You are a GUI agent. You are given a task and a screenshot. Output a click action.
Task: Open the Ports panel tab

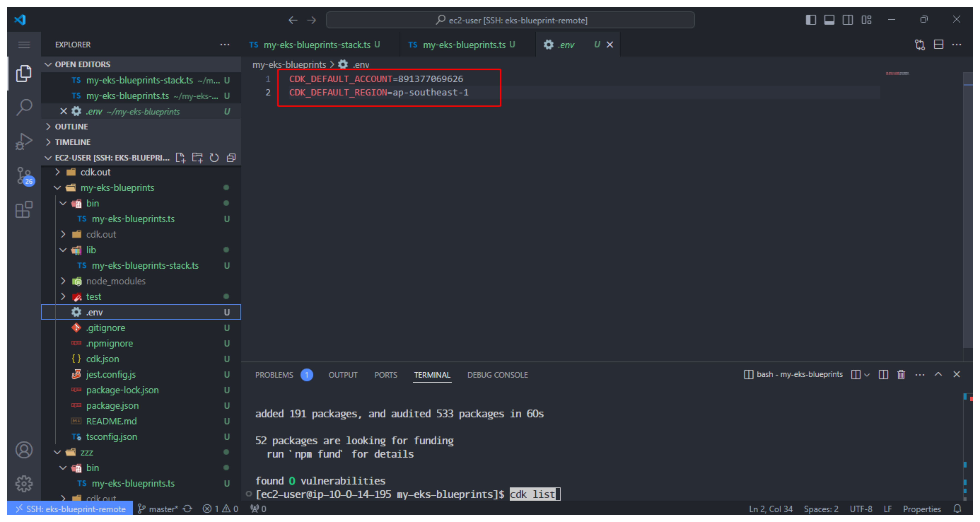[x=385, y=375]
